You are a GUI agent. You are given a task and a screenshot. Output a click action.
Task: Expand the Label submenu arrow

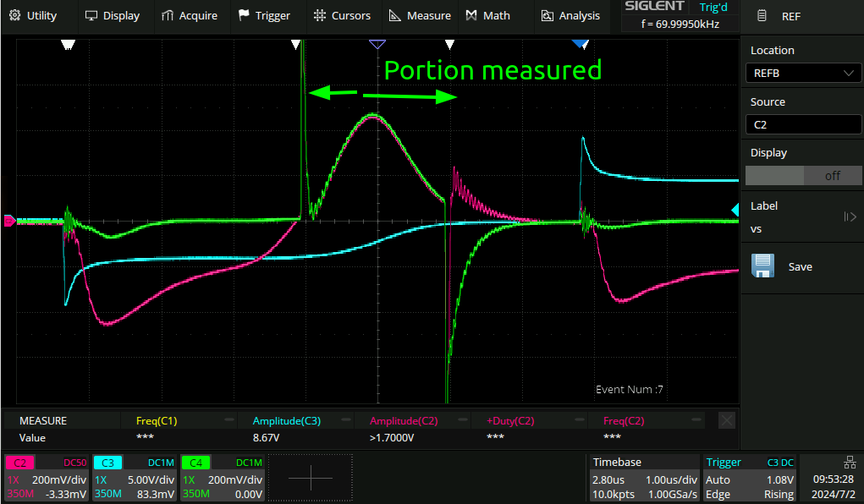(x=850, y=217)
